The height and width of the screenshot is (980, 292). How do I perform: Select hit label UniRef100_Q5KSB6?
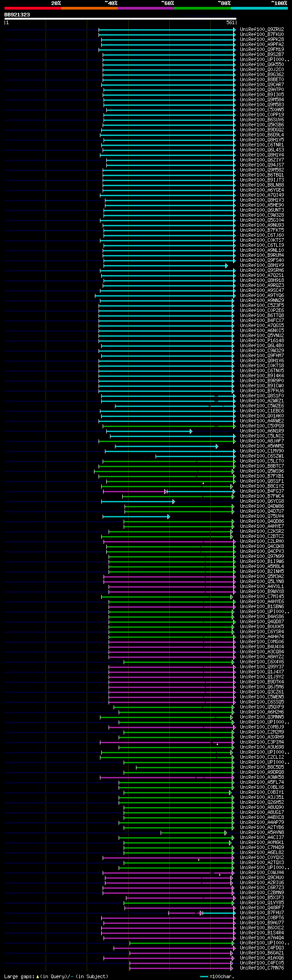pyautogui.click(x=262, y=125)
